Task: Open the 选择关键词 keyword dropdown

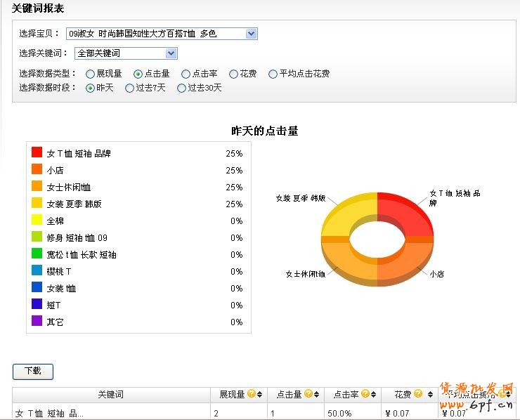Action: click(171, 53)
